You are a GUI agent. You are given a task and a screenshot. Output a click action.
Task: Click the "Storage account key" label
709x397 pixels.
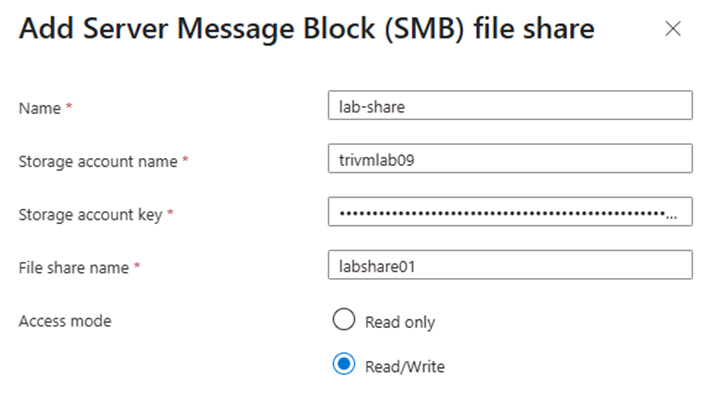click(90, 215)
